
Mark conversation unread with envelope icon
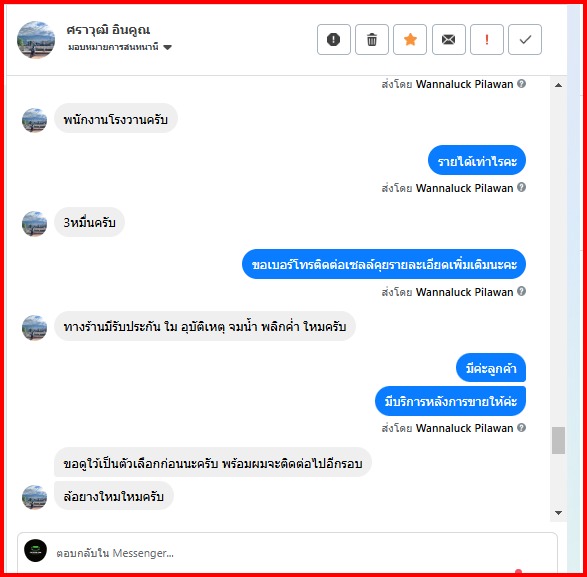pyautogui.click(x=448, y=39)
